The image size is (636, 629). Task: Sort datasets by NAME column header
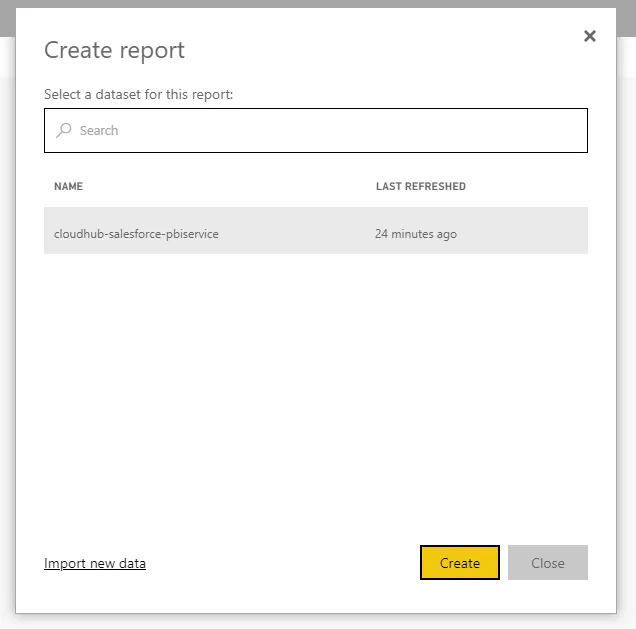coord(68,187)
